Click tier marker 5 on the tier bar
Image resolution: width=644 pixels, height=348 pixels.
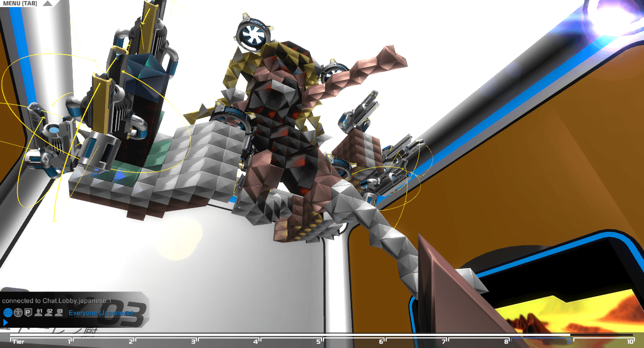pyautogui.click(x=319, y=342)
